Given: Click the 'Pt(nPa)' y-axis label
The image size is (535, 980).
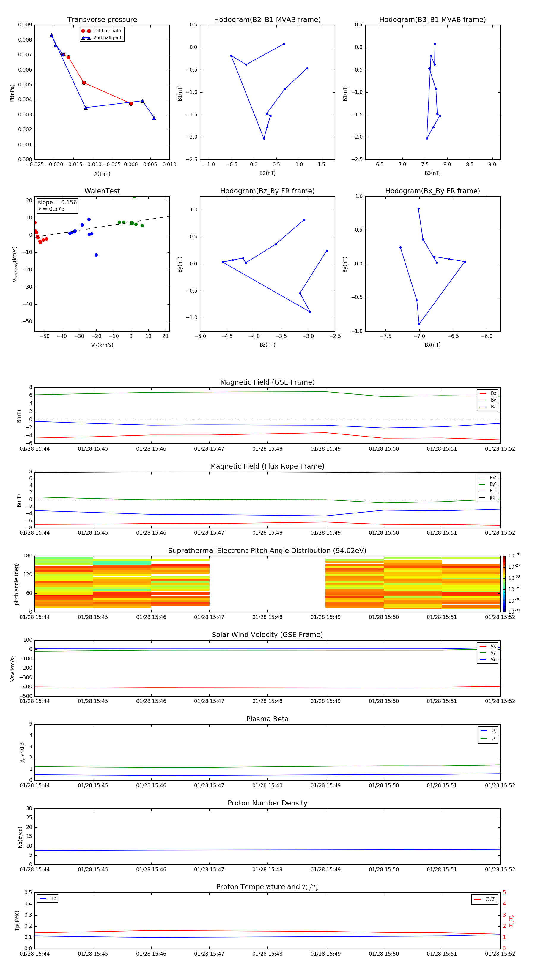Looking at the screenshot, I should pos(12,92).
